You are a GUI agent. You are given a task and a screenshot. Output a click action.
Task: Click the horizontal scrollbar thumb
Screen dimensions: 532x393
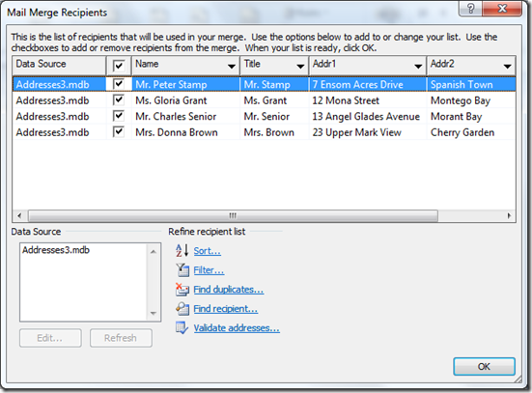click(x=233, y=215)
